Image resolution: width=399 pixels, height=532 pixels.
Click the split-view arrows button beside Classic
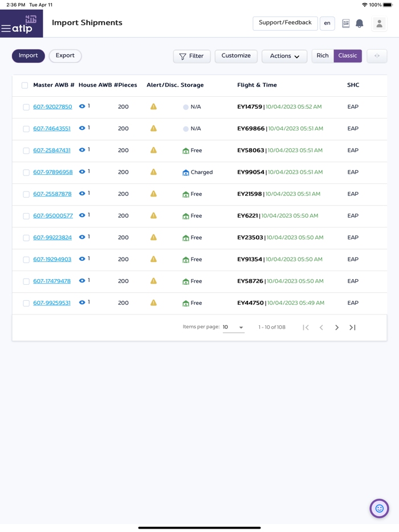[x=377, y=56]
